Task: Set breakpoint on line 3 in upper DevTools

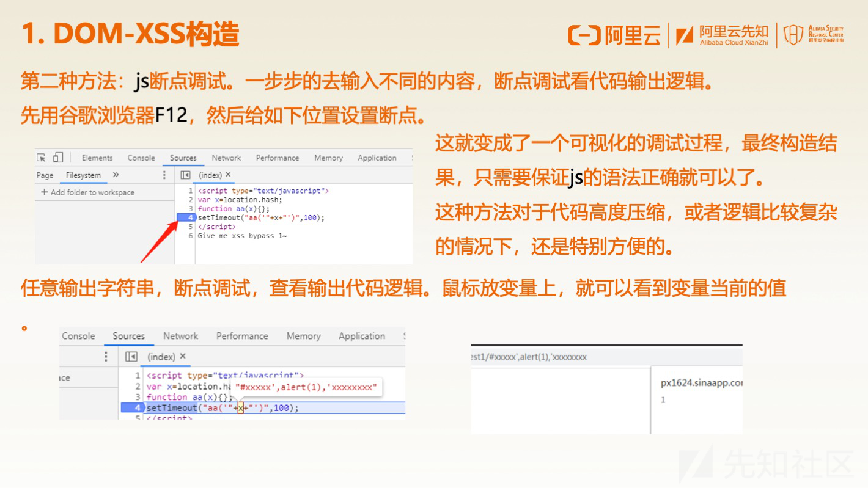Action: tap(191, 209)
